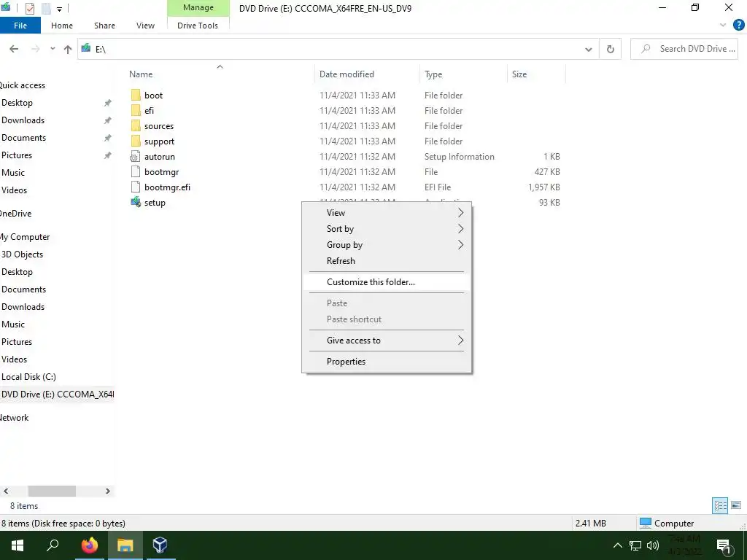The width and height of the screenshot is (747, 560).
Task: Open VirtualBox from the taskbar
Action: pos(160,545)
